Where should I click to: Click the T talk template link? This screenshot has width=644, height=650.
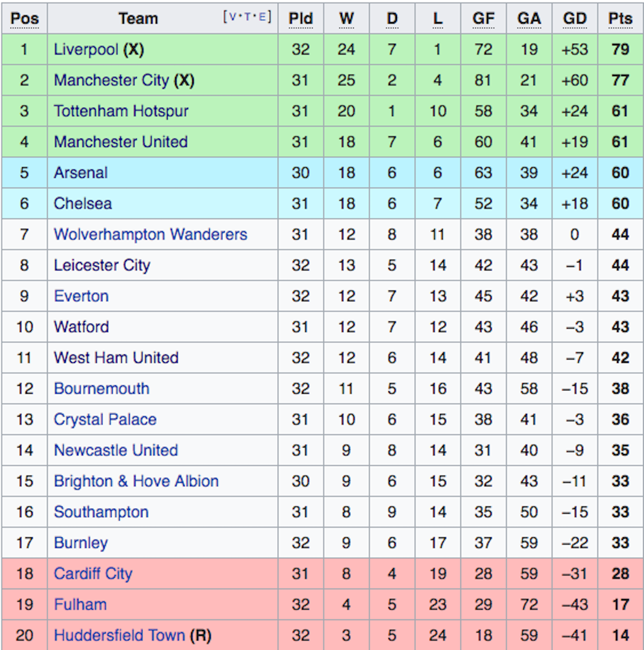247,17
